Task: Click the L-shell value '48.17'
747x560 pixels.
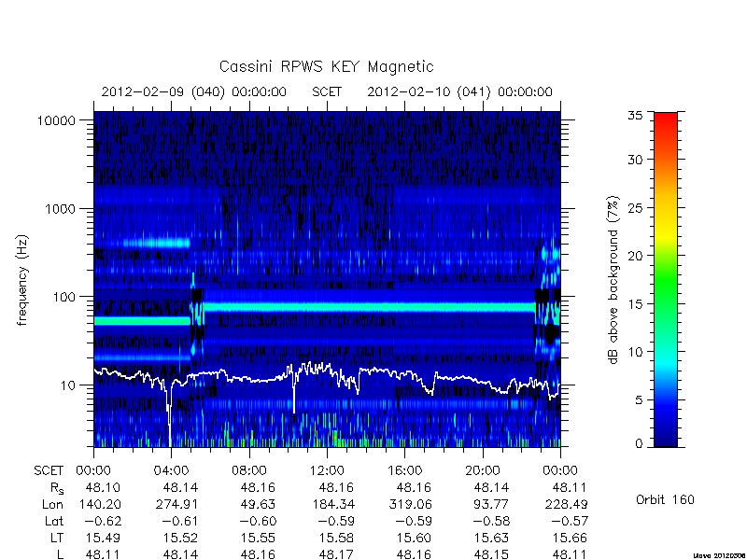Action: tap(336, 554)
